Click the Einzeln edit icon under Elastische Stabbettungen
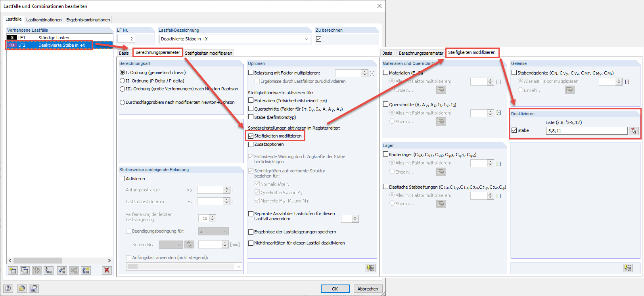 (x=441, y=204)
